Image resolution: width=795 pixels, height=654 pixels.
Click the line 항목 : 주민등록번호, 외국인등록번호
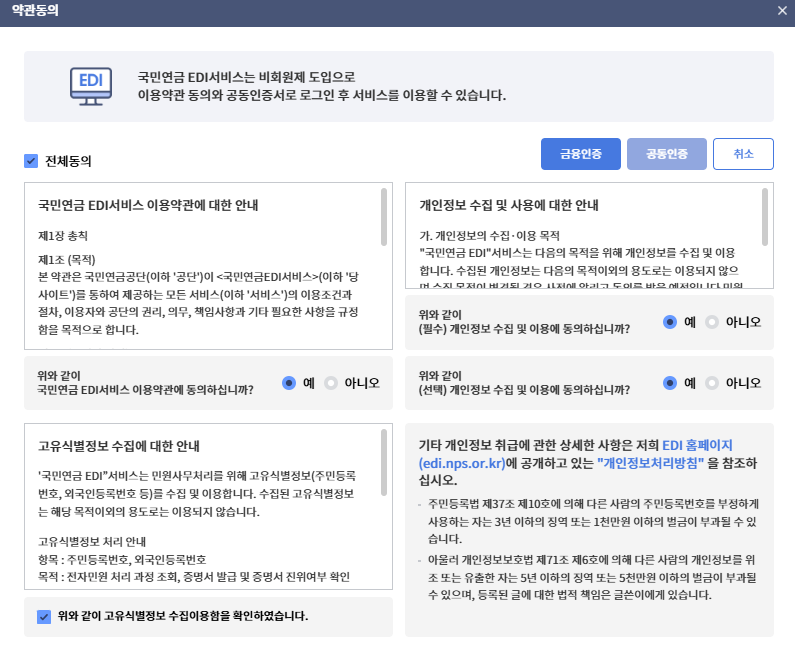pos(122,559)
